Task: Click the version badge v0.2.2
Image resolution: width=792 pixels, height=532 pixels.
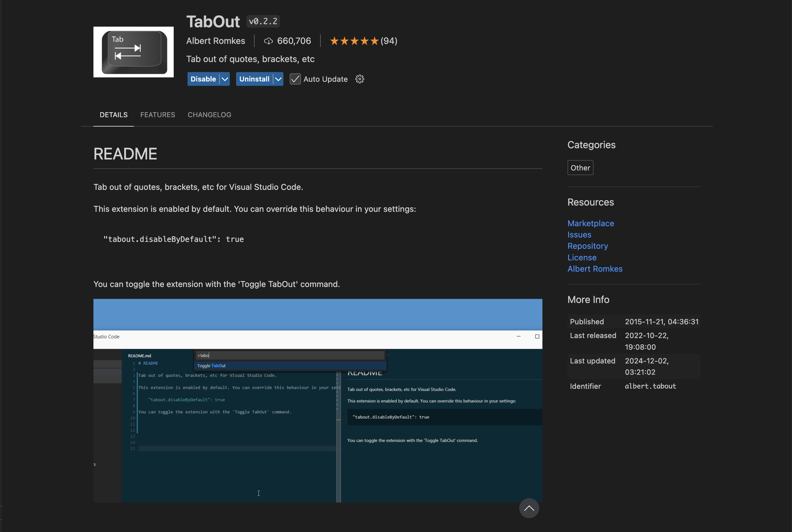Action: [263, 21]
